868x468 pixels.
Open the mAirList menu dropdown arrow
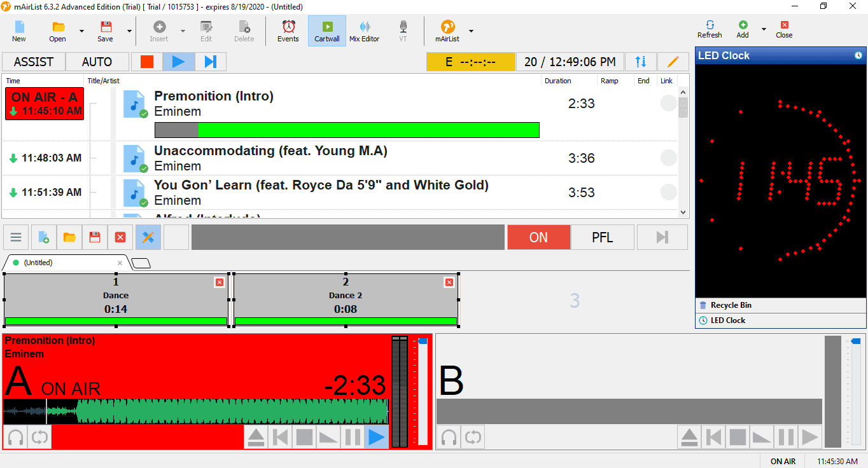pos(471,31)
